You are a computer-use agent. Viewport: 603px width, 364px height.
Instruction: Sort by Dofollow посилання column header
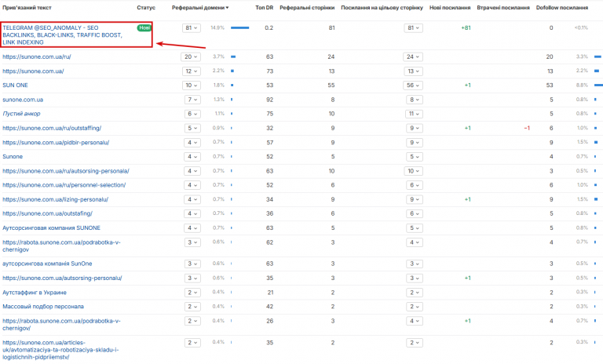tap(562, 8)
